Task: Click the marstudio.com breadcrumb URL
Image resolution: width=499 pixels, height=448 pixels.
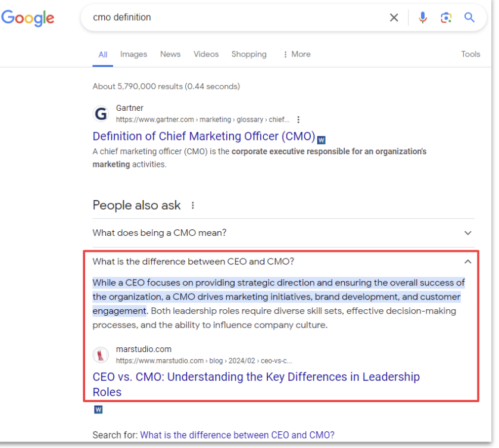Action: [204, 361]
